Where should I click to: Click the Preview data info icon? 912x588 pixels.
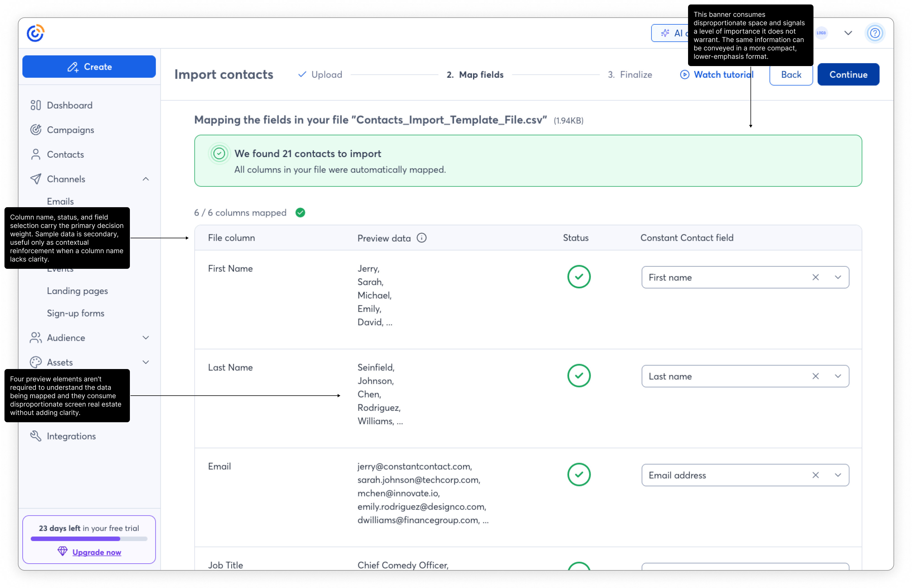coord(422,238)
